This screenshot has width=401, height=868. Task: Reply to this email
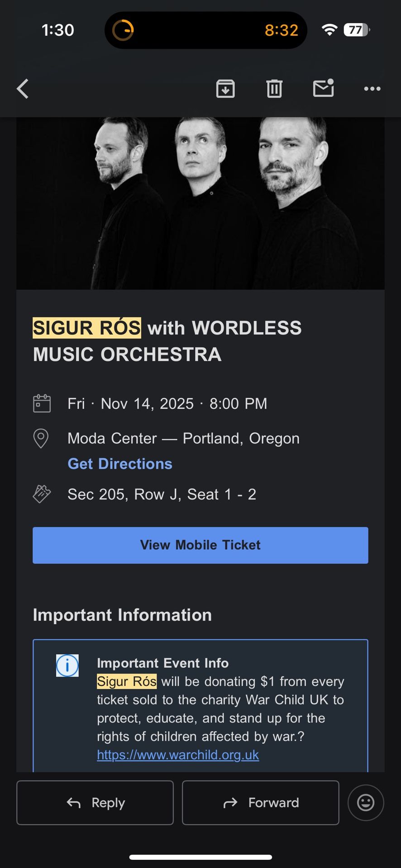coord(95,802)
